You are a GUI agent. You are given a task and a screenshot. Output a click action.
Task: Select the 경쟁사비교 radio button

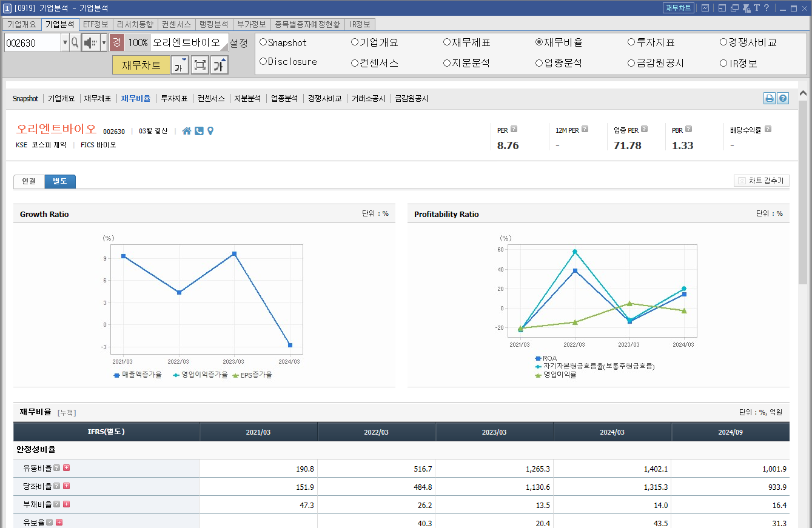[723, 42]
